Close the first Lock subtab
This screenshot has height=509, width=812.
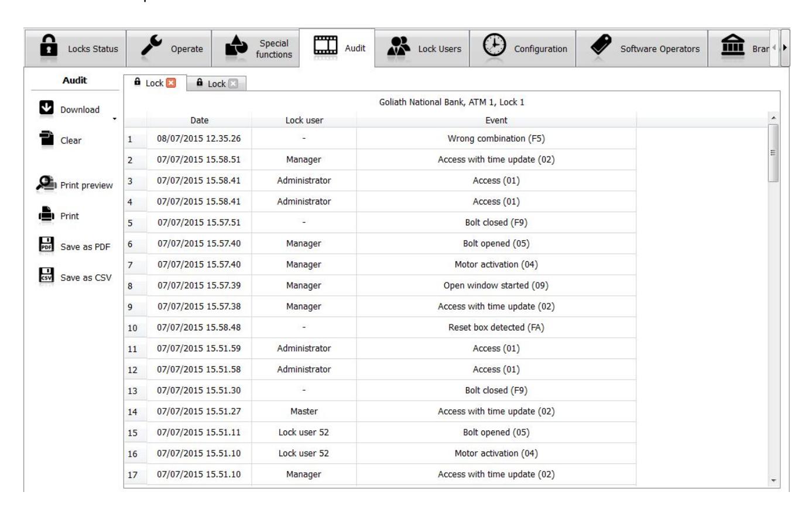pyautogui.click(x=172, y=83)
